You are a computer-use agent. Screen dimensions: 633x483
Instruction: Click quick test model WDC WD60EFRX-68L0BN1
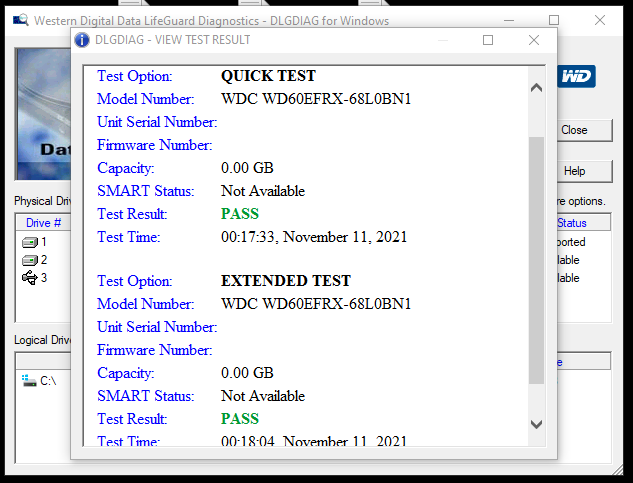[316, 99]
